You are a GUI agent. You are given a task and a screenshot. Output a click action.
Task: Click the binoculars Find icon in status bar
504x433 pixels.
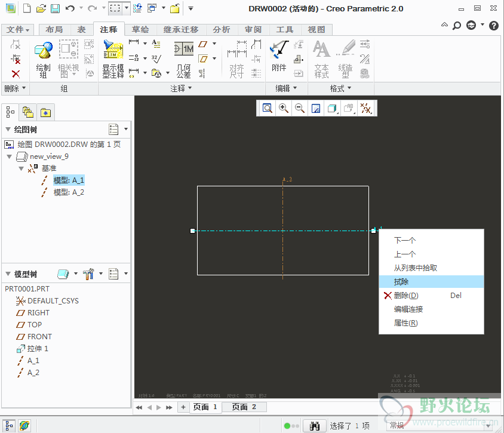coord(315,426)
